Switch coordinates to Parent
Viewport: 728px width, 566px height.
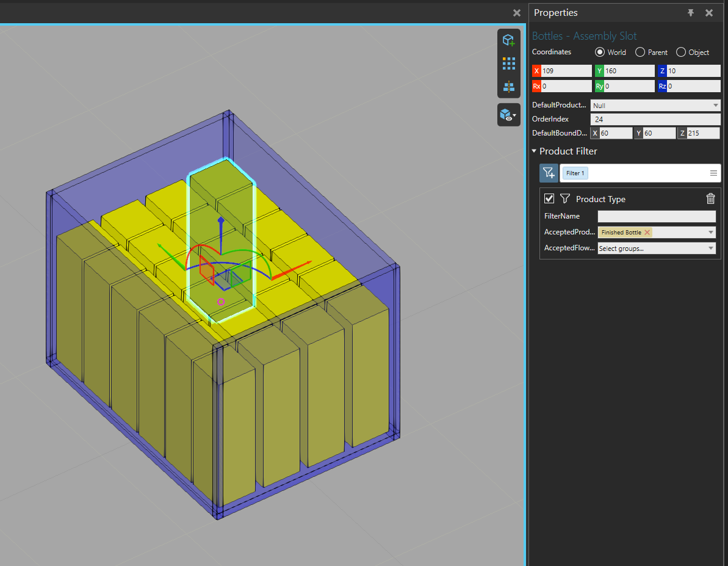pos(640,53)
